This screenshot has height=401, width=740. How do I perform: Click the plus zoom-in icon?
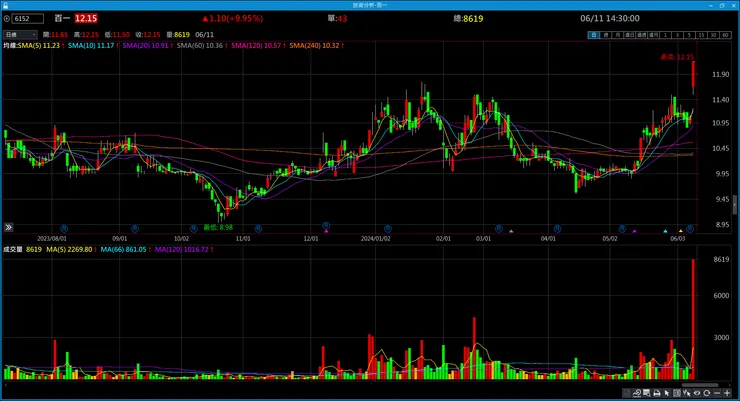point(727,393)
